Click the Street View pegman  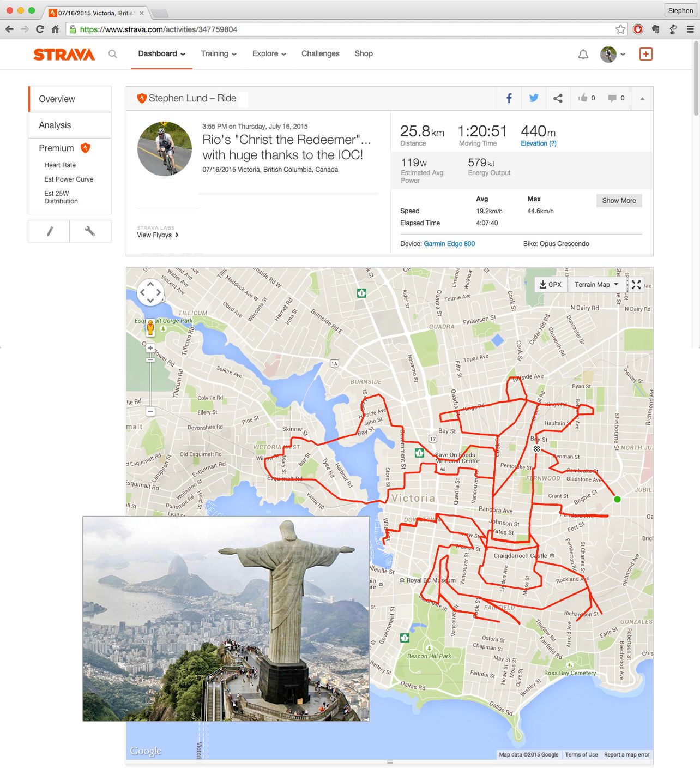150,327
